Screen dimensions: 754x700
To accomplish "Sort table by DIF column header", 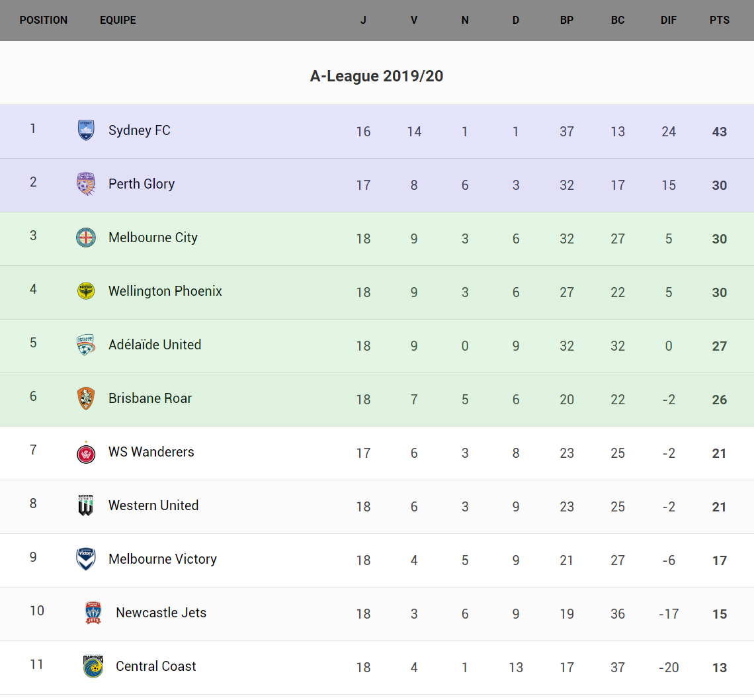I will [x=669, y=20].
